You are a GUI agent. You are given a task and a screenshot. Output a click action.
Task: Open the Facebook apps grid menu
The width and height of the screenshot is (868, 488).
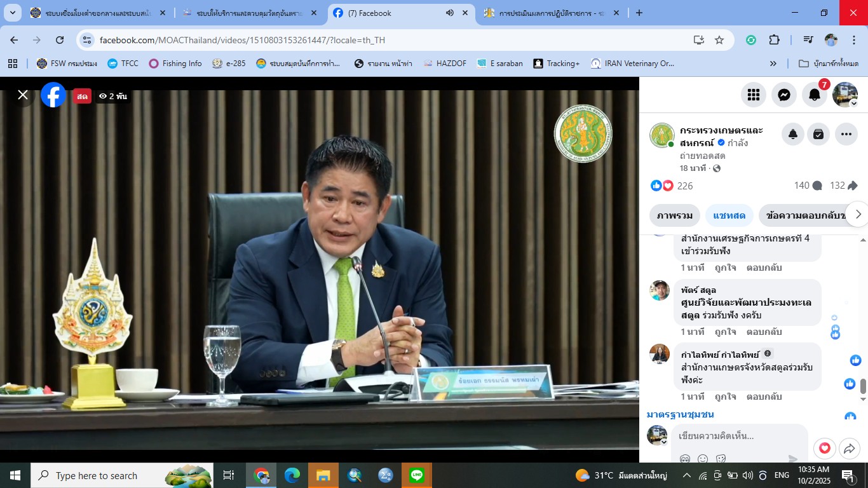click(754, 95)
